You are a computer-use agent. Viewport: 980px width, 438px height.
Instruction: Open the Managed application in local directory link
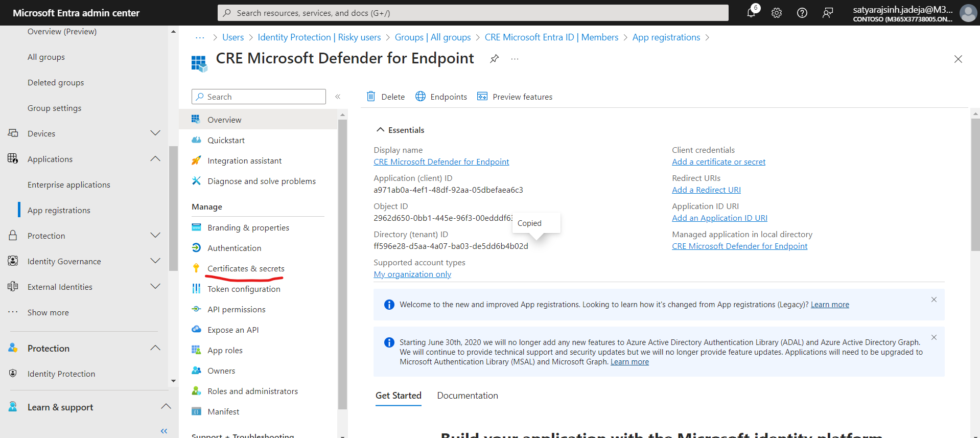(x=739, y=246)
